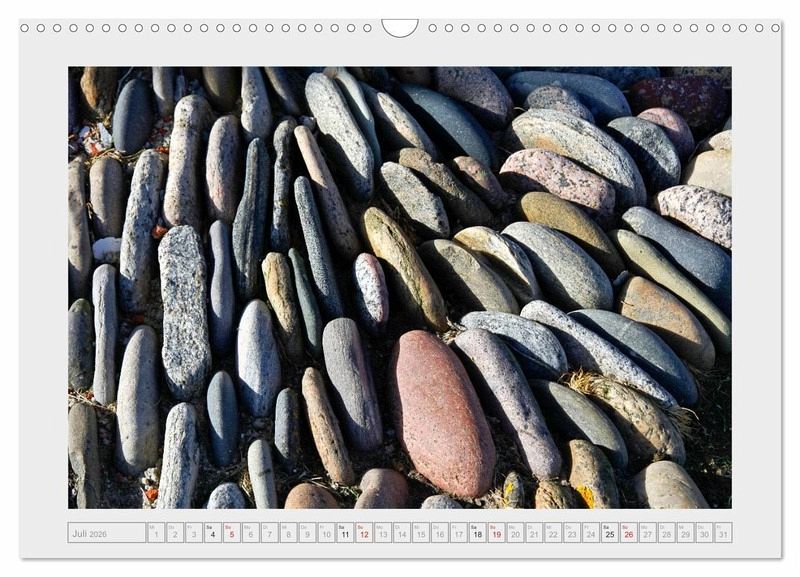Click the large reddish-pink stone in the photo
Image resolution: width=800 pixels, height=577 pixels.
click(441, 412)
